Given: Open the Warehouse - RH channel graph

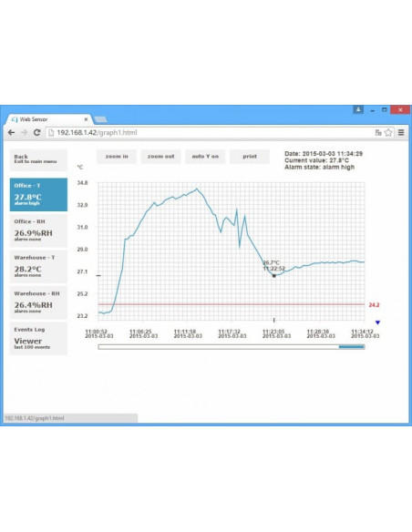Looking at the screenshot, I should (x=38, y=302).
